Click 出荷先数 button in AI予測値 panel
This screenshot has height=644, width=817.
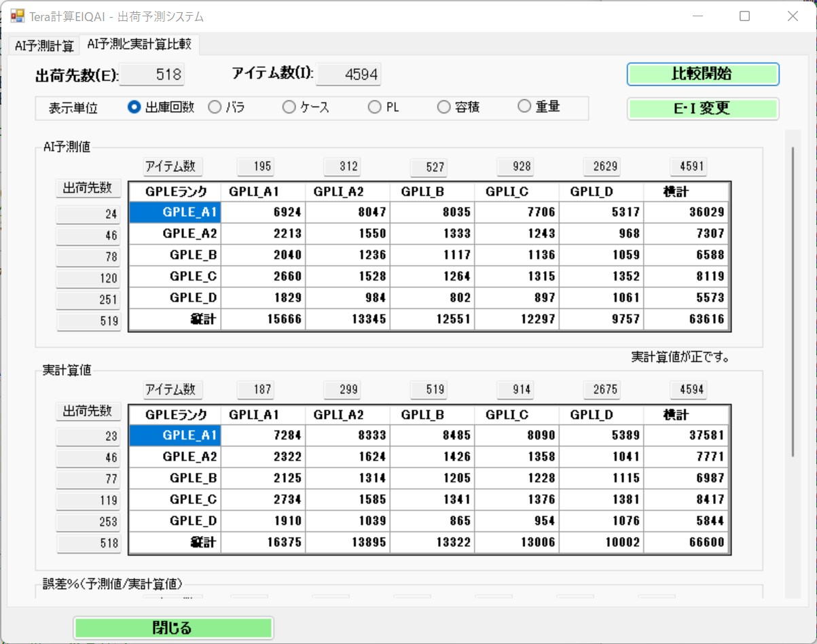click(88, 187)
